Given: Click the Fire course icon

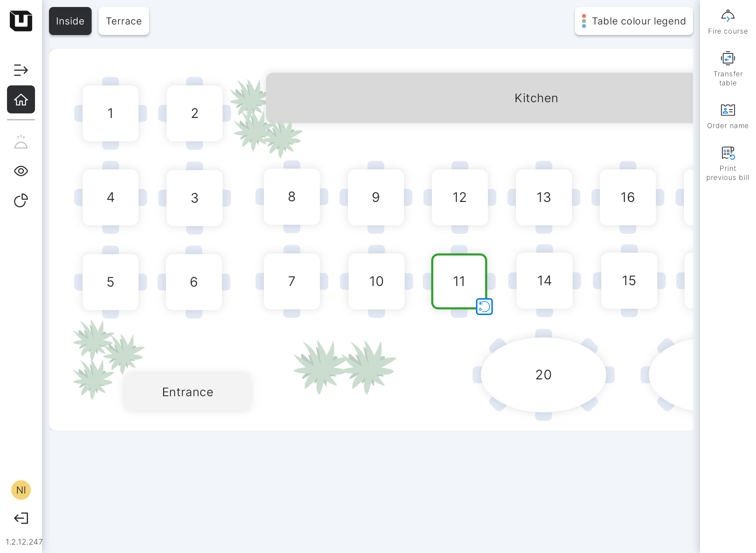Looking at the screenshot, I should click(728, 16).
